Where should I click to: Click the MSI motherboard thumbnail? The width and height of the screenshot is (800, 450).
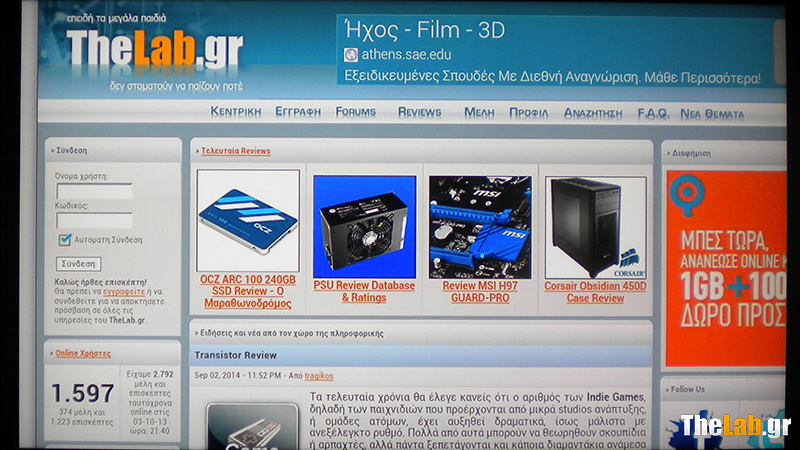pyautogui.click(x=480, y=228)
